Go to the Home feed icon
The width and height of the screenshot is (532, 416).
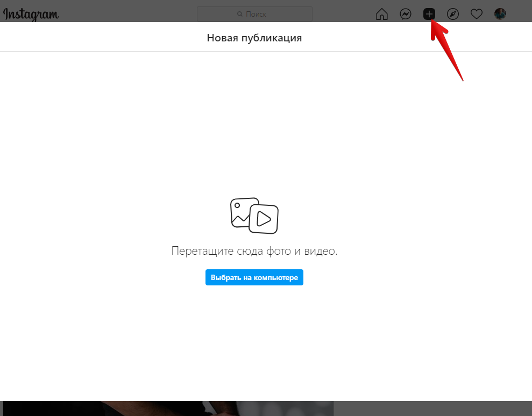381,15
